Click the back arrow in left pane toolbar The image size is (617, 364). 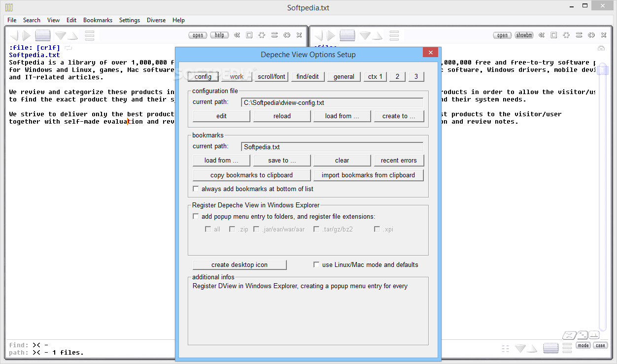(14, 35)
